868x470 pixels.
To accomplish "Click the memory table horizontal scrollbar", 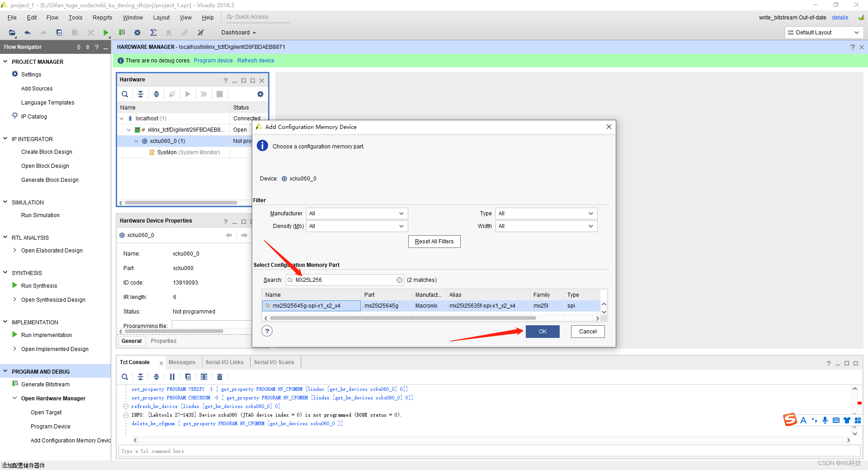I will click(402, 318).
